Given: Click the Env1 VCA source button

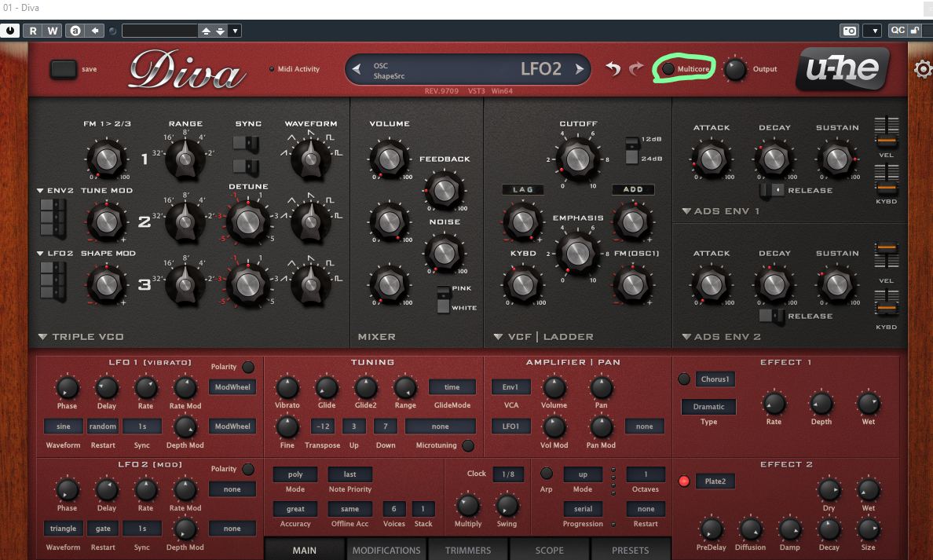Looking at the screenshot, I should coord(510,387).
